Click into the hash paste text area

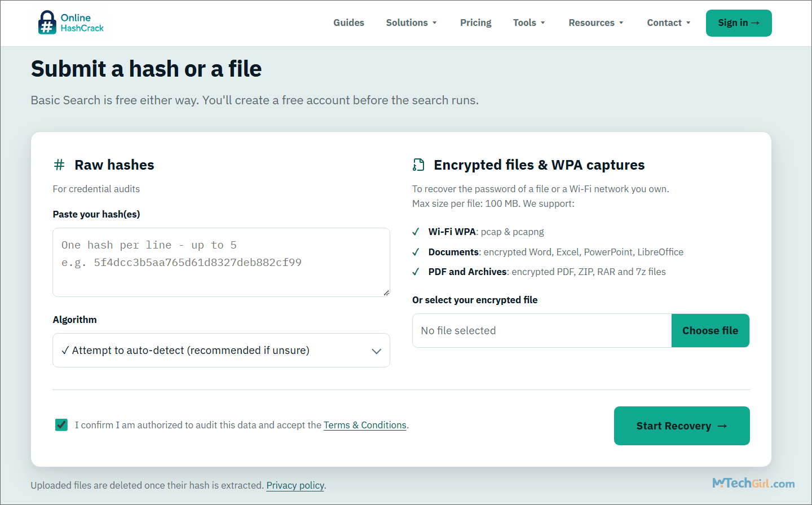click(x=221, y=262)
